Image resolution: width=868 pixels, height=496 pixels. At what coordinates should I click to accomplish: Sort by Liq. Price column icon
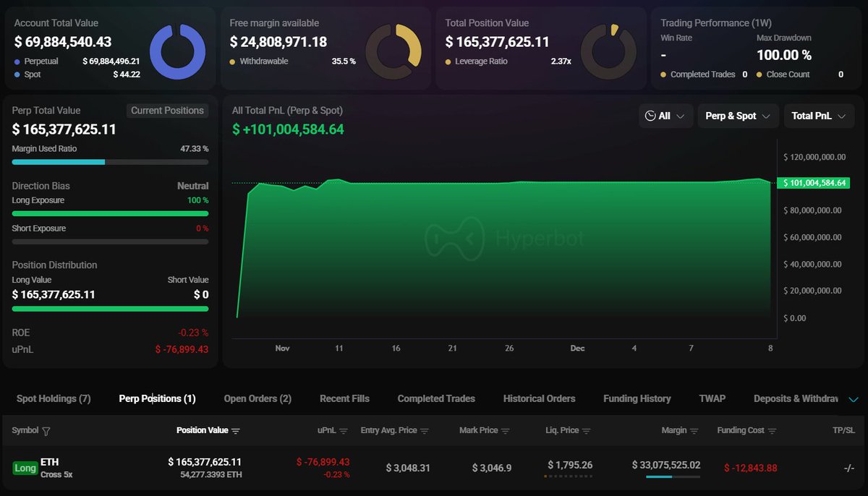pyautogui.click(x=587, y=431)
